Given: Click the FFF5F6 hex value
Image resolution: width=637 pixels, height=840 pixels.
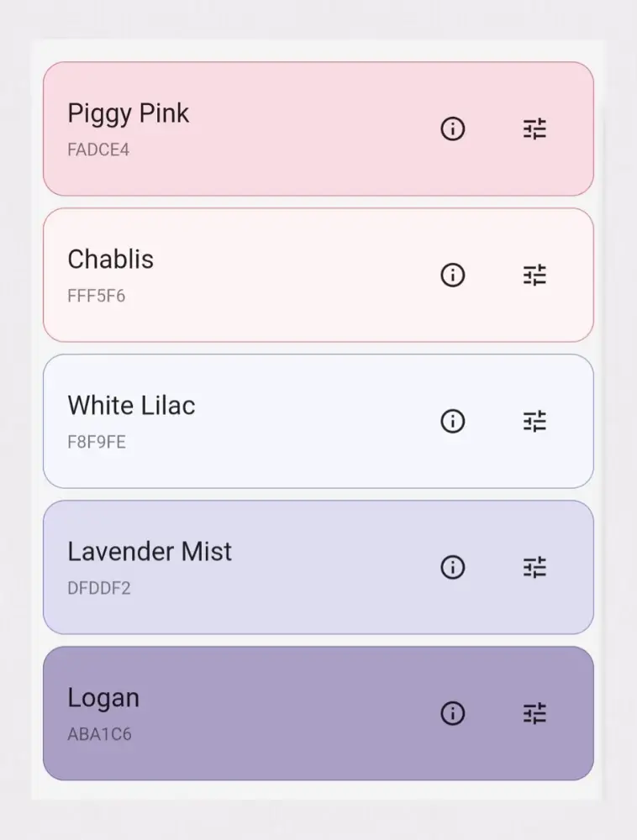Looking at the screenshot, I should [x=97, y=297].
